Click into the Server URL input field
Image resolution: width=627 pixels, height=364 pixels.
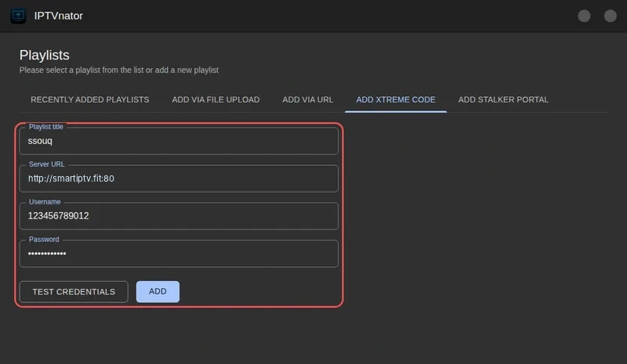click(x=179, y=178)
